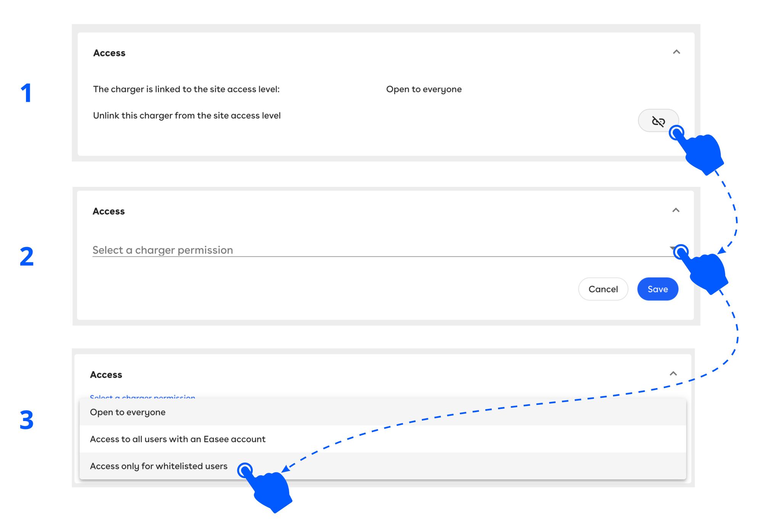Collapse the first Access panel chevron

tap(676, 52)
